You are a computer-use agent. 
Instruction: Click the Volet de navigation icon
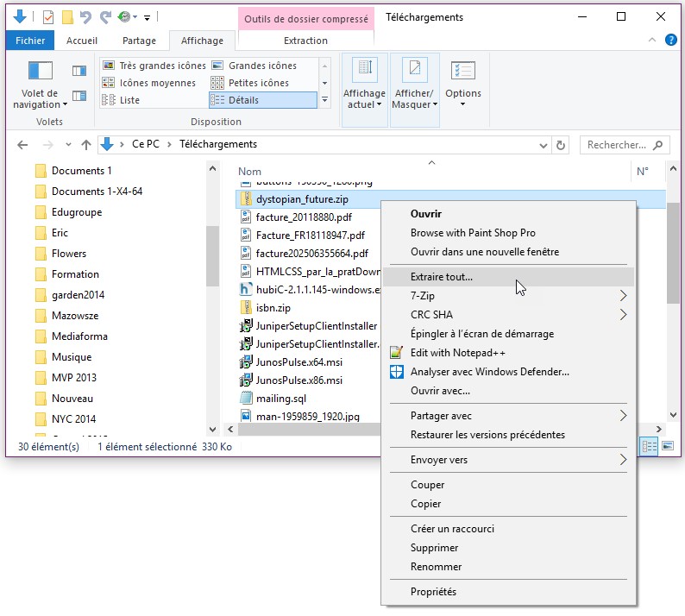tap(41, 72)
